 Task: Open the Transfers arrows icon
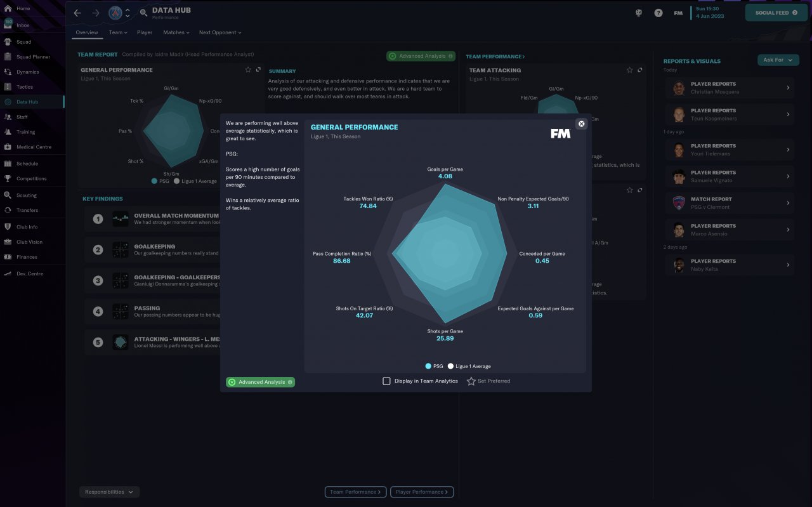[x=8, y=210]
